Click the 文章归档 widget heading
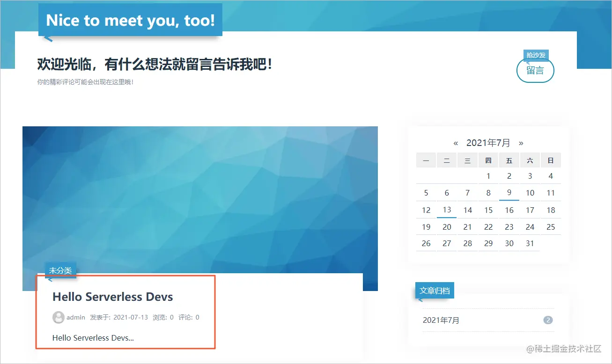612x364 pixels. click(x=435, y=291)
